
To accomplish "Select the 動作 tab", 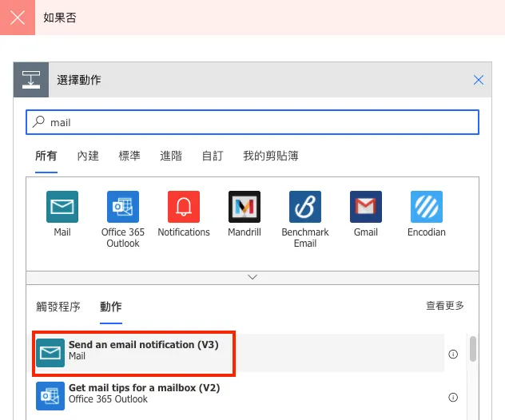I will click(111, 307).
